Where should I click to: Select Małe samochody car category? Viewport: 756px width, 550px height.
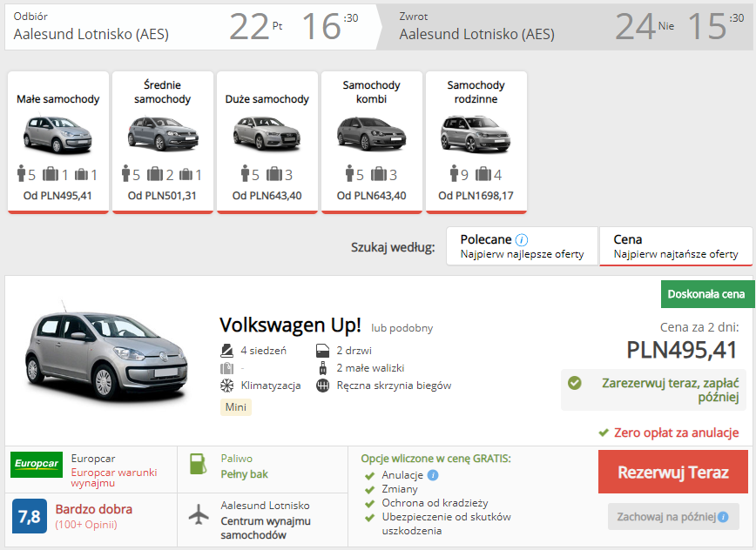pos(58,142)
